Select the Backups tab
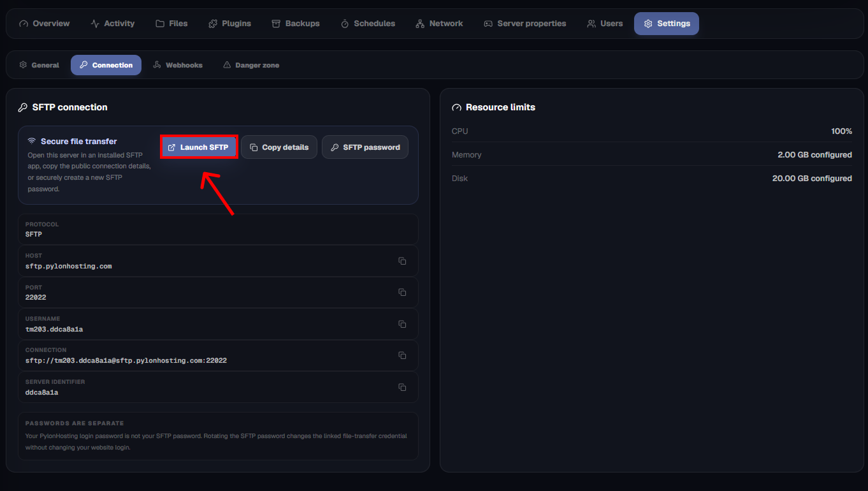The width and height of the screenshot is (868, 491). [296, 24]
